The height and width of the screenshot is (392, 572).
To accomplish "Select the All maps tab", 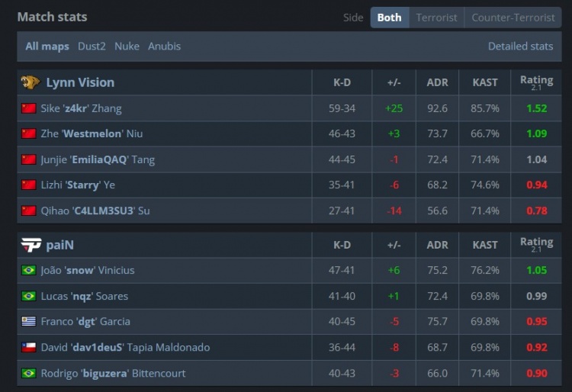I will tap(47, 47).
